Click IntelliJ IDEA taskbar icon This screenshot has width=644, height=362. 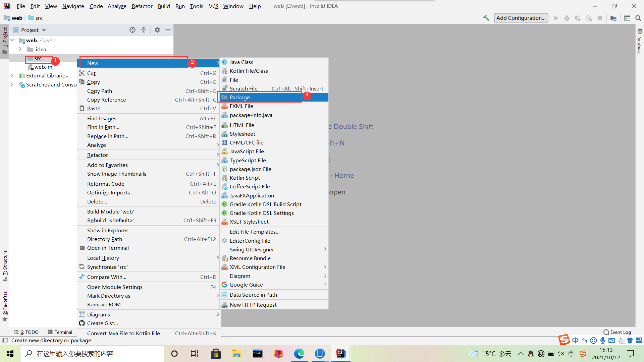[340, 354]
